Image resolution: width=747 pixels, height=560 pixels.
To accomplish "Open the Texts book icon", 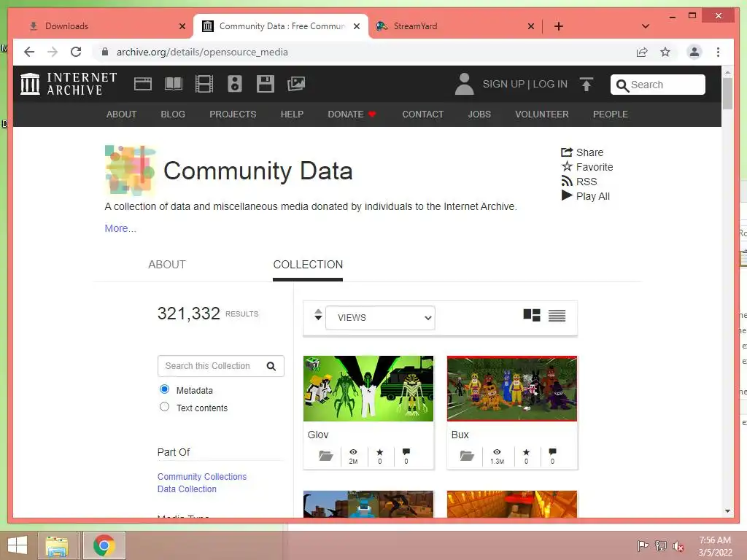I will click(174, 84).
